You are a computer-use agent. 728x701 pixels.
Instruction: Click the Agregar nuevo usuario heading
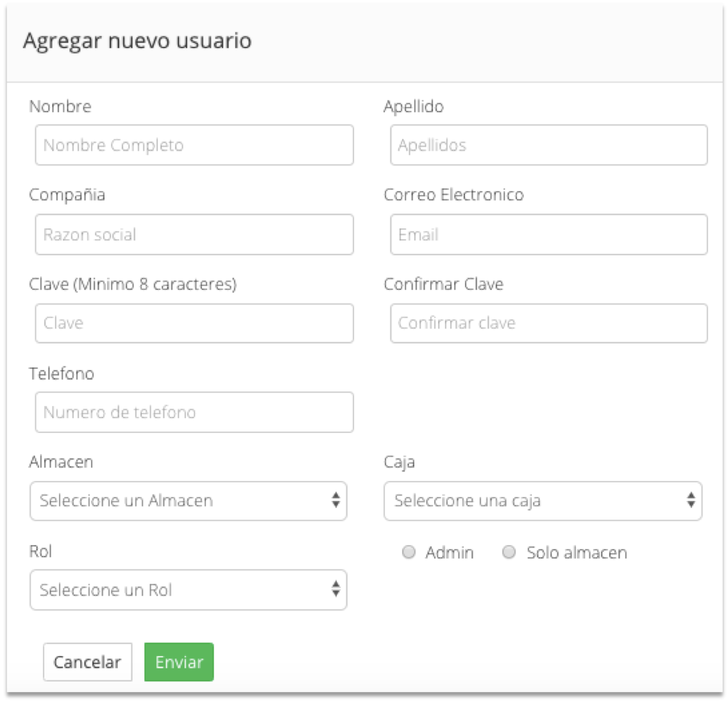pos(137,41)
